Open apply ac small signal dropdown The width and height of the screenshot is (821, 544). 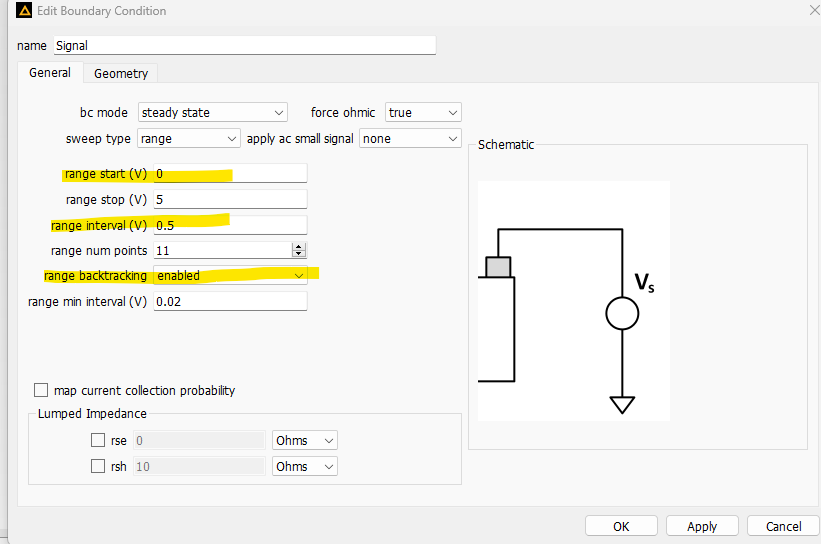410,138
